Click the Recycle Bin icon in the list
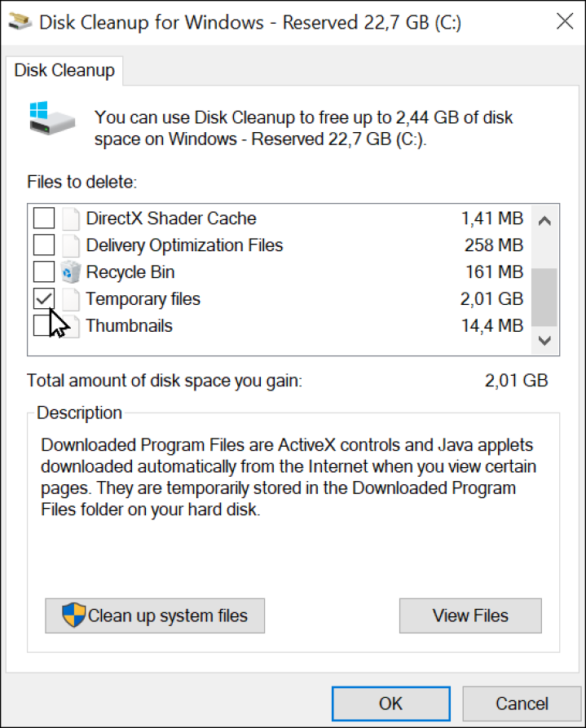586x728 pixels. point(73,272)
